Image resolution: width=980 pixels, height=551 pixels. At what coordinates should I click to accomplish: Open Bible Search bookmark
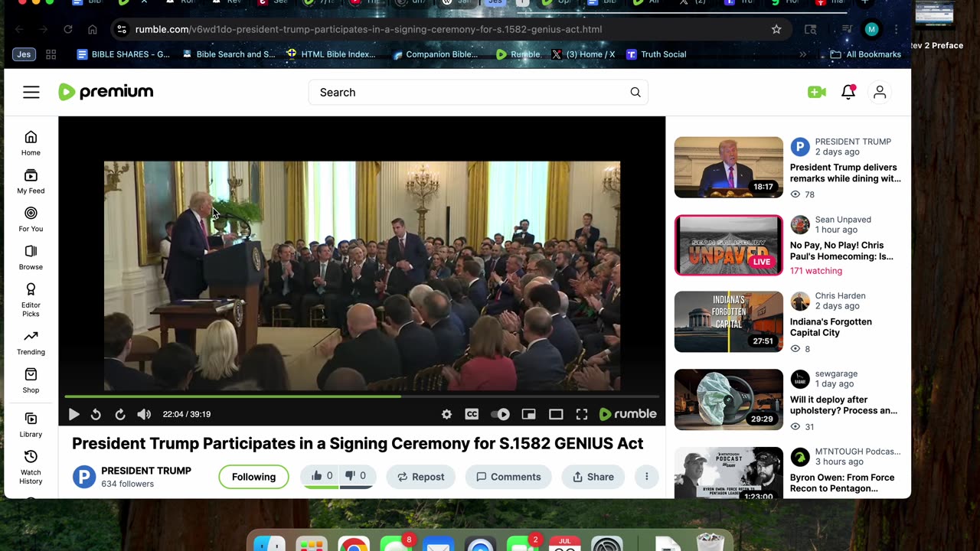(228, 54)
